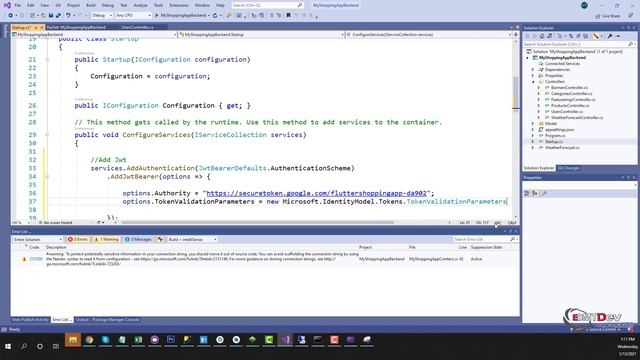
Task: Collapse the ConfigureServices method at line 29
Action: pyautogui.click(x=47, y=135)
